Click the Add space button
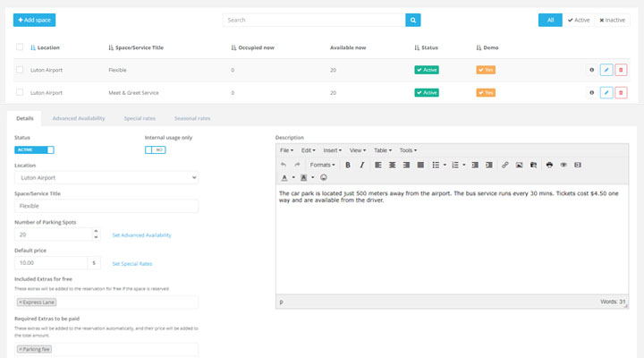The width and height of the screenshot is (644, 358). 35,19
